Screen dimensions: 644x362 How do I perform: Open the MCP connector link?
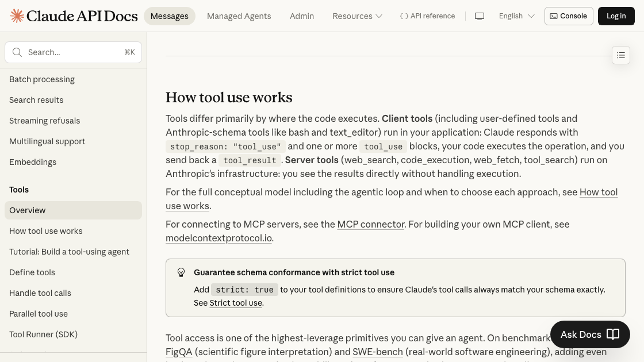coord(370,224)
